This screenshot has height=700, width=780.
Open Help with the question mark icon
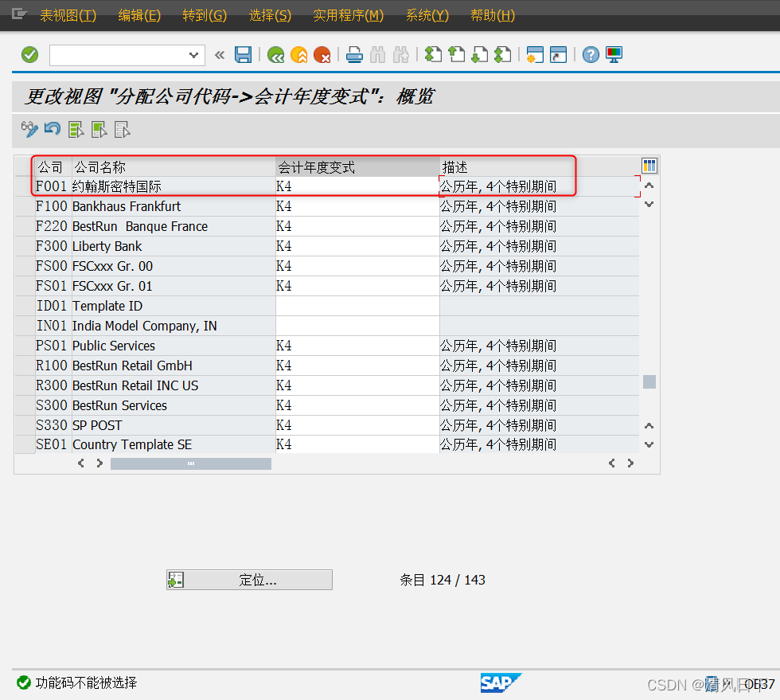point(591,55)
